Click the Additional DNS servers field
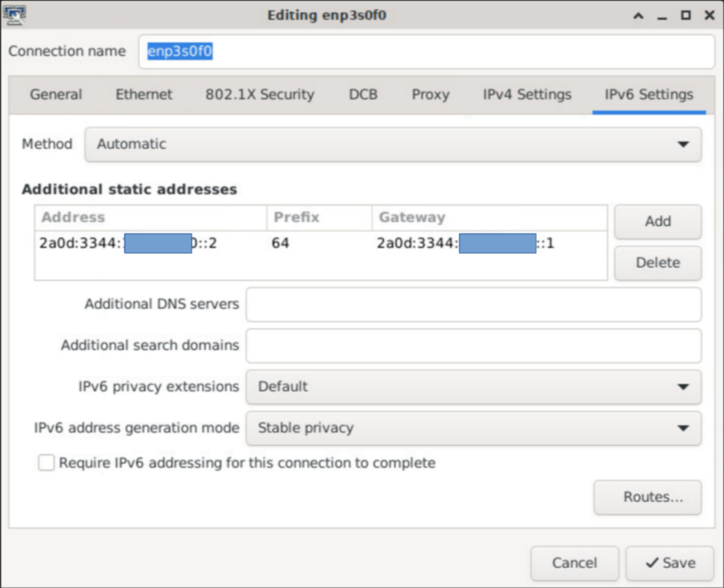 coord(474,304)
